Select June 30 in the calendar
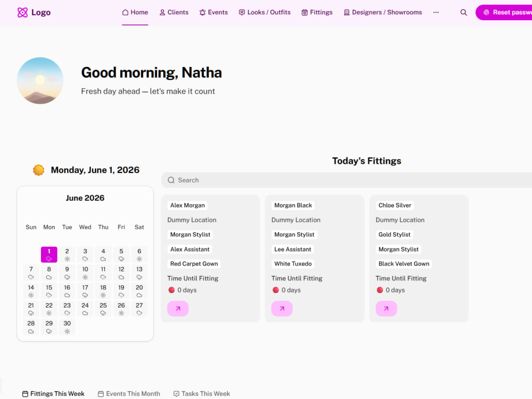Image resolution: width=532 pixels, height=399 pixels. point(67,327)
